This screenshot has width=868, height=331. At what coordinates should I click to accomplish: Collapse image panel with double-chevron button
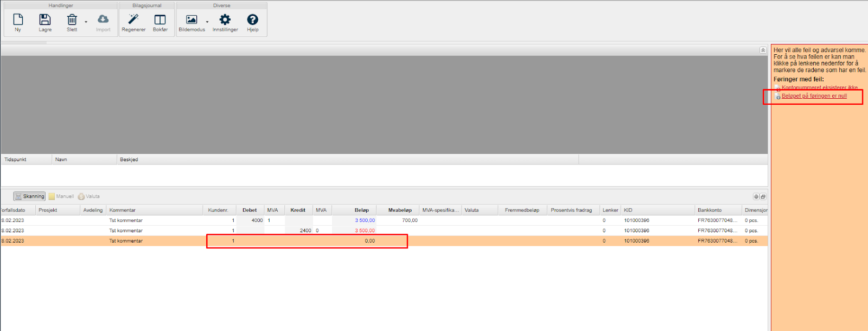point(763,50)
